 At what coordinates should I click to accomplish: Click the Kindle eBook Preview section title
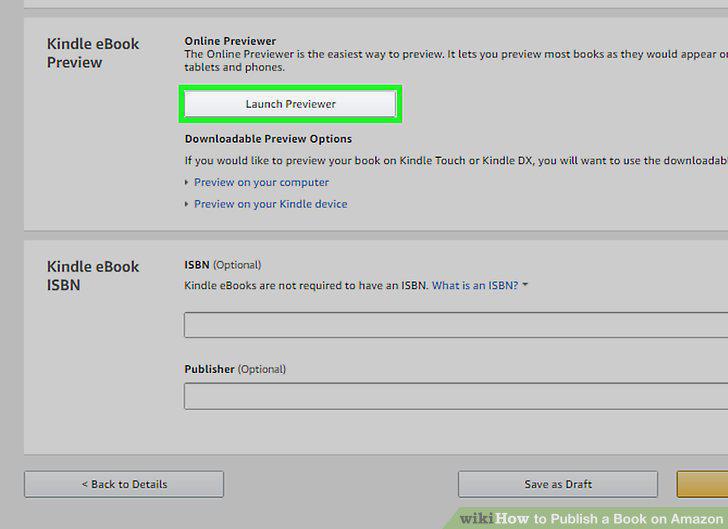pyautogui.click(x=93, y=53)
